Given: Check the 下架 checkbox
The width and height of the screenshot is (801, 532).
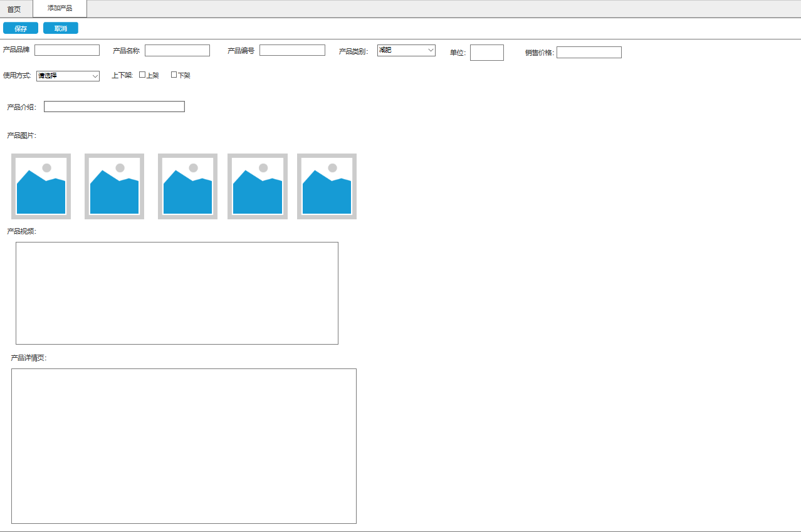Looking at the screenshot, I should 174,75.
